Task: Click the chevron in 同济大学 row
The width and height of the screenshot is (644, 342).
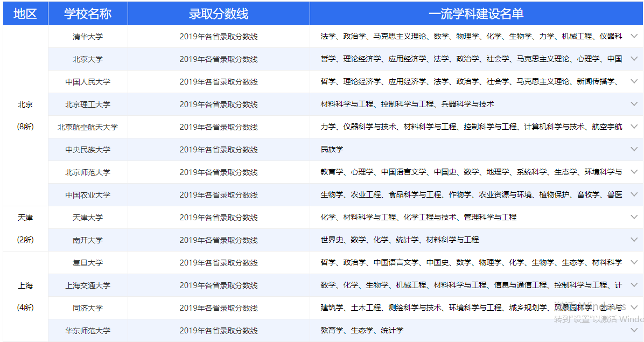Action: coord(634,307)
